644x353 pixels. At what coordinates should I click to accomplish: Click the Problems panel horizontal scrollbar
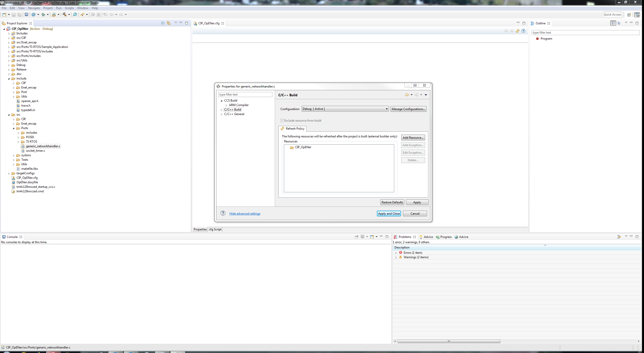(x=449, y=341)
